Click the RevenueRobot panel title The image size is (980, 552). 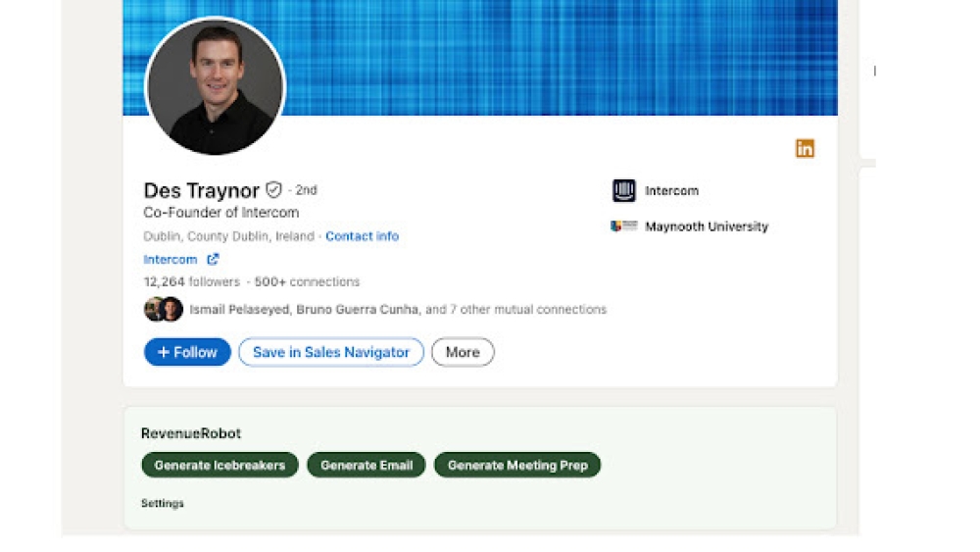pos(191,433)
